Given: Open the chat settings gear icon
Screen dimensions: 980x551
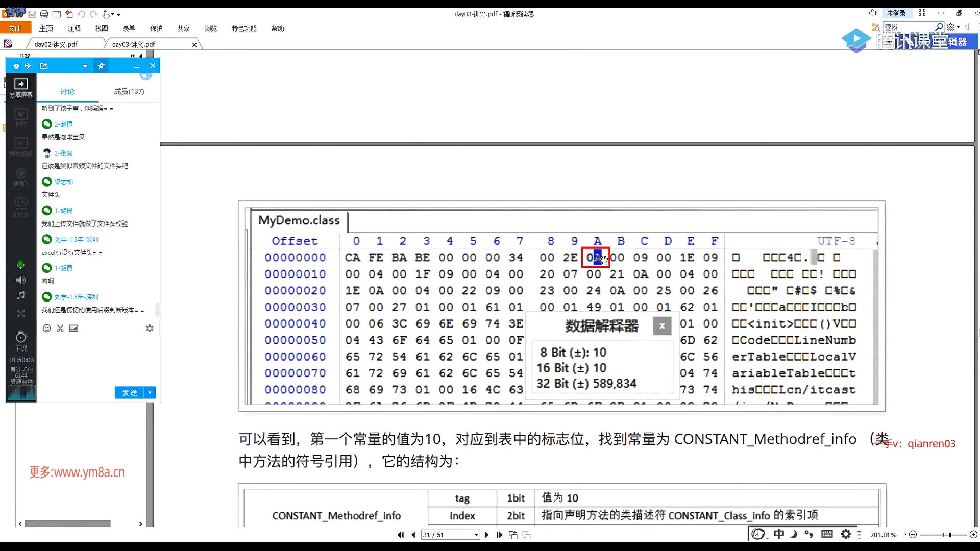Looking at the screenshot, I should pyautogui.click(x=150, y=329).
